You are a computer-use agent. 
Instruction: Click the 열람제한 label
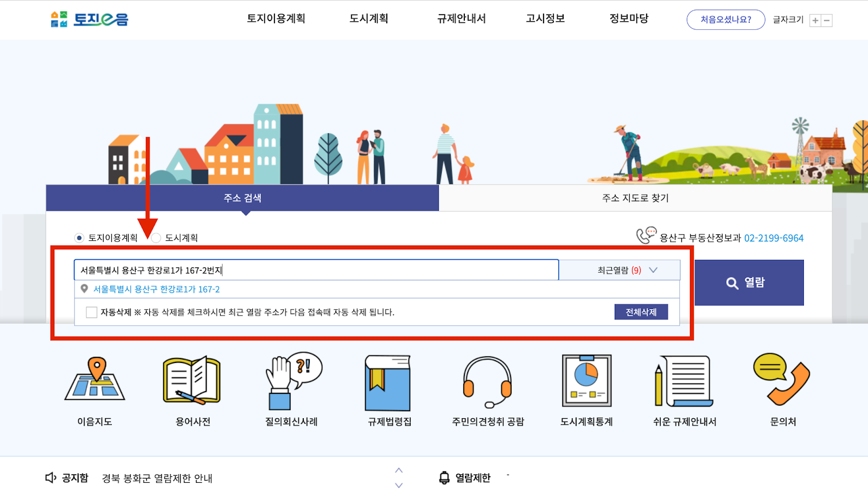click(473, 478)
